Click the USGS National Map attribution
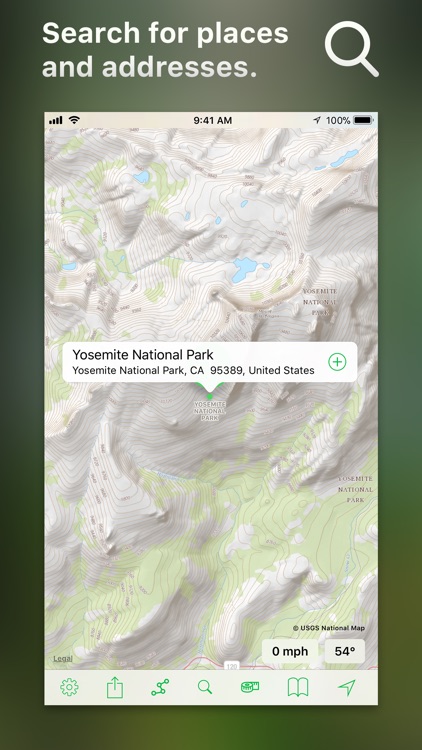This screenshot has height=750, width=422. tap(329, 628)
